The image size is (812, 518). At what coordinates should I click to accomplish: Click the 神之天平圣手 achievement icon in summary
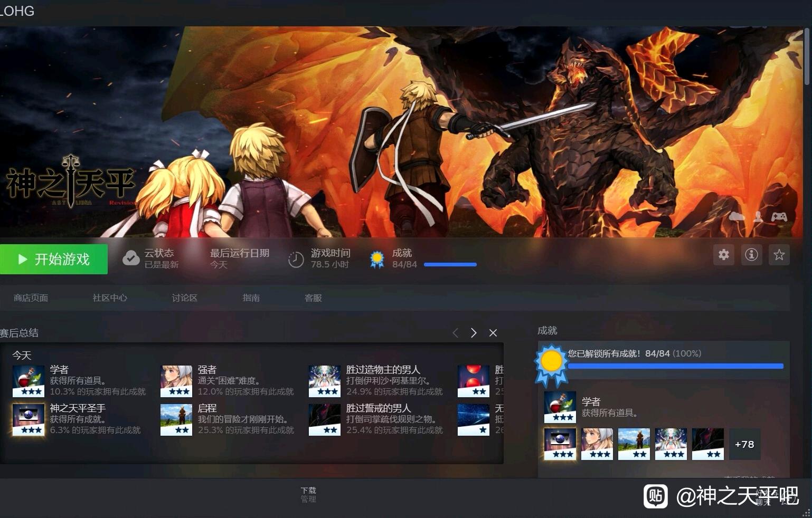[29, 419]
